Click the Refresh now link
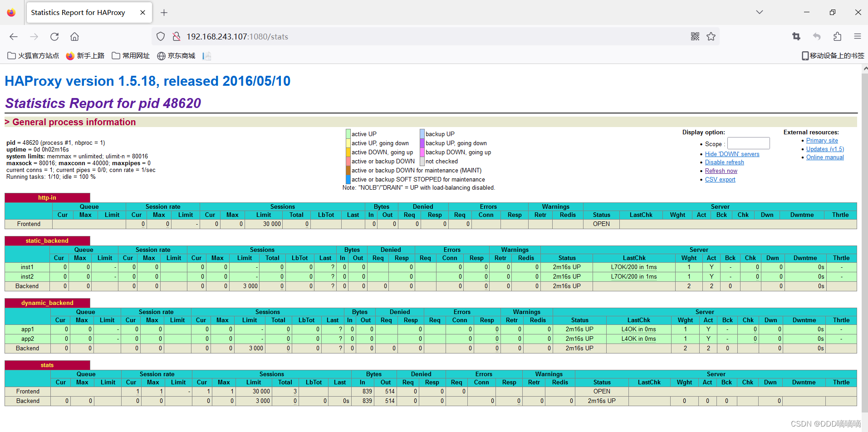This screenshot has width=868, height=432. coord(721,171)
